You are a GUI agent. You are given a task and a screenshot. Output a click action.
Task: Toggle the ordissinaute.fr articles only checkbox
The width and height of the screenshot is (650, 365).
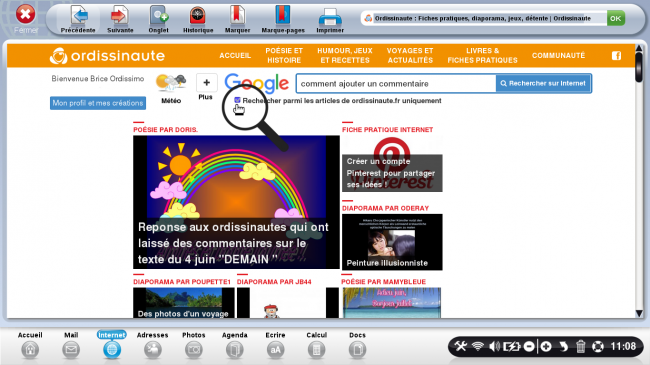(237, 100)
